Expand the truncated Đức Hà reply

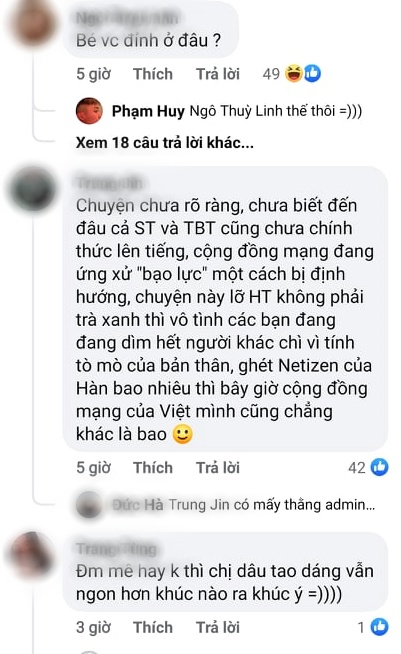244,505
